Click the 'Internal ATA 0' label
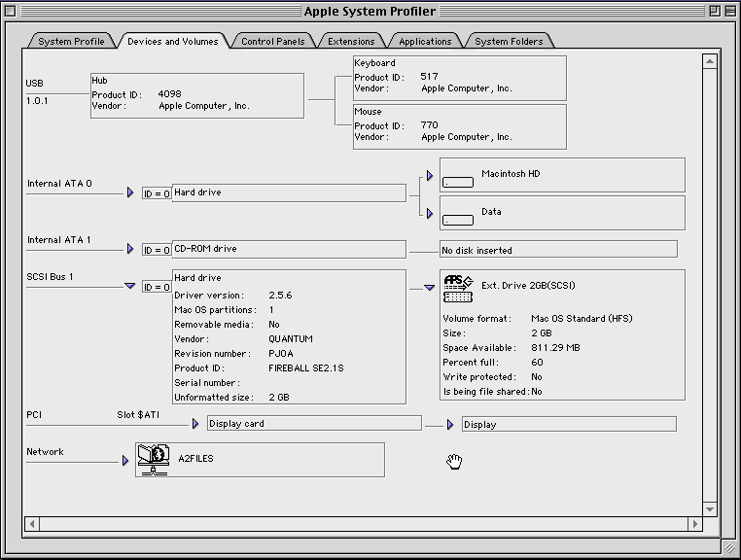 [59, 184]
